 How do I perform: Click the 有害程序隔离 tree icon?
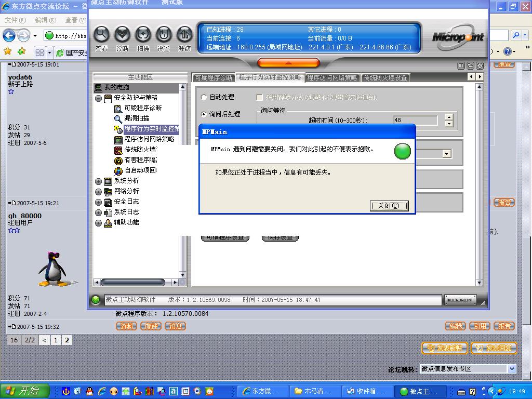click(x=118, y=161)
